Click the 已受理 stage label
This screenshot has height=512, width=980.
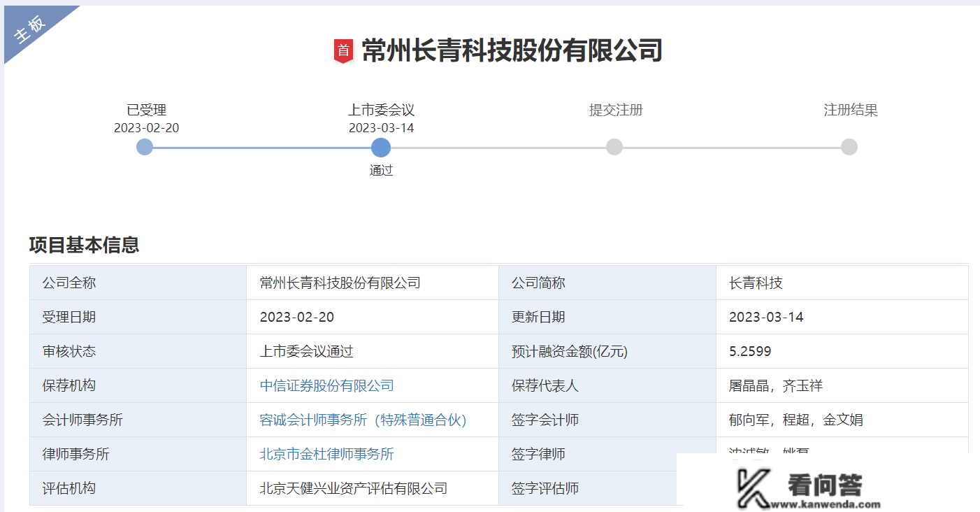(147, 110)
